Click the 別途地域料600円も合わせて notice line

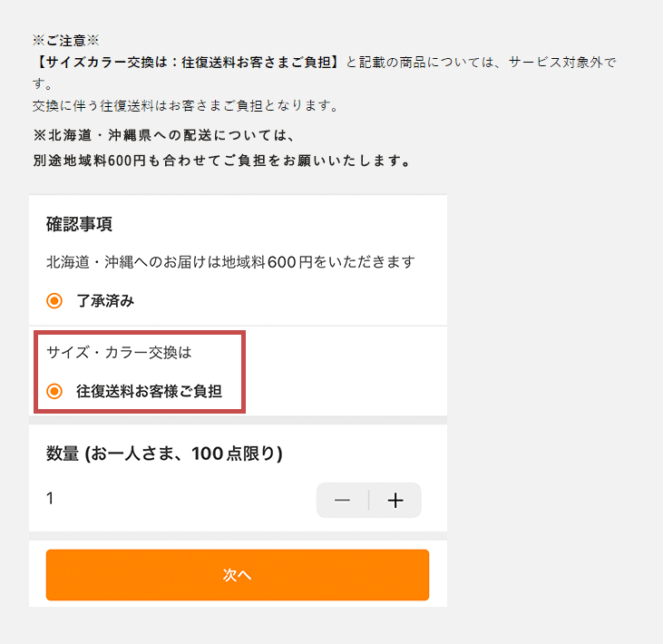(223, 162)
